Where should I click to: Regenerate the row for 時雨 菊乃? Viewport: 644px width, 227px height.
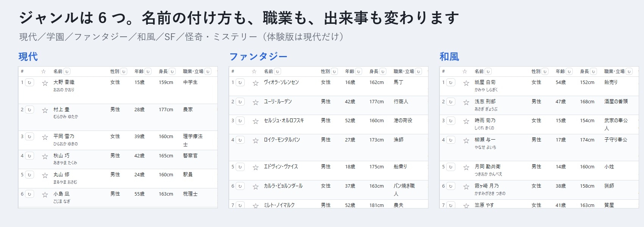click(x=451, y=121)
